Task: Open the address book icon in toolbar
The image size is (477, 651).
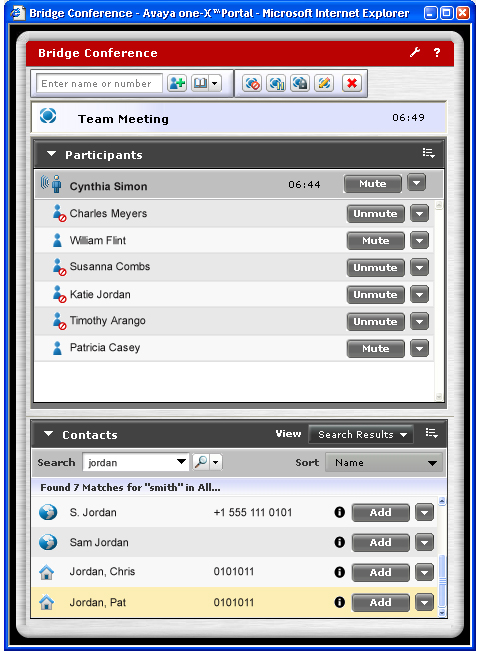Action: [x=201, y=83]
